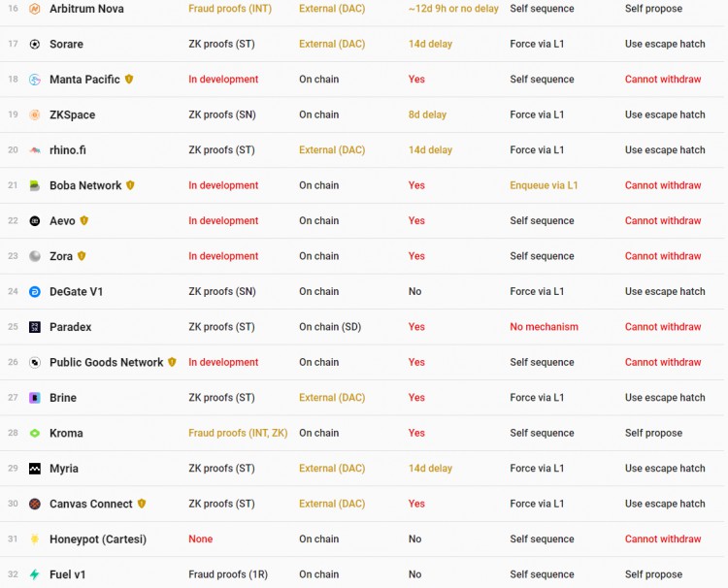Open the Arbitrum Nova project page

tap(86, 9)
